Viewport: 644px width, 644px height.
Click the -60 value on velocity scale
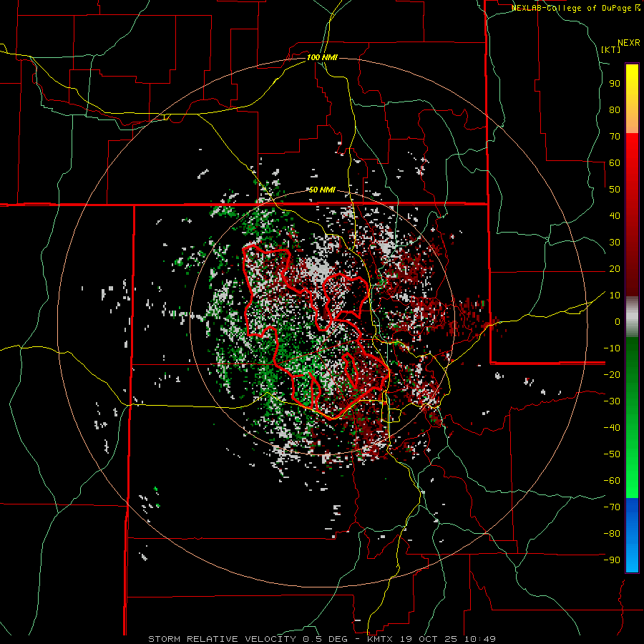pos(612,481)
